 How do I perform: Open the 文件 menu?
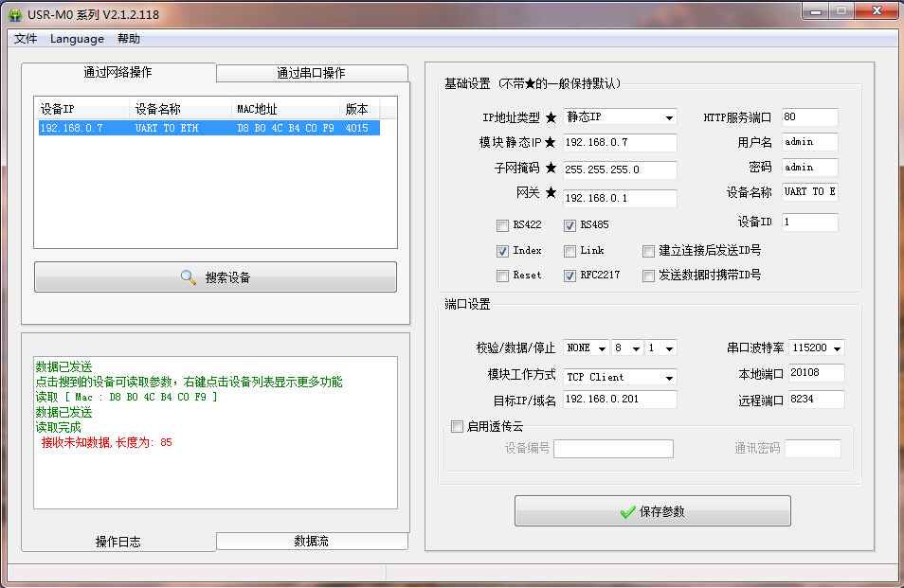point(26,39)
